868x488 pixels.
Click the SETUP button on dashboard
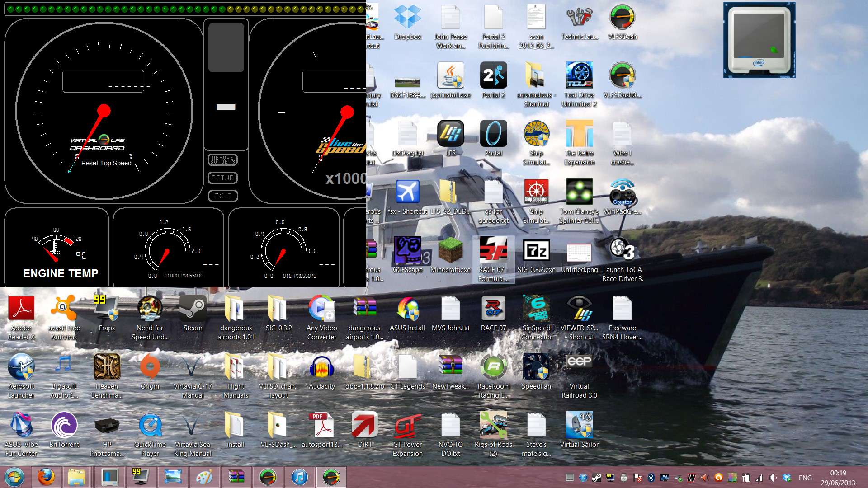point(223,178)
